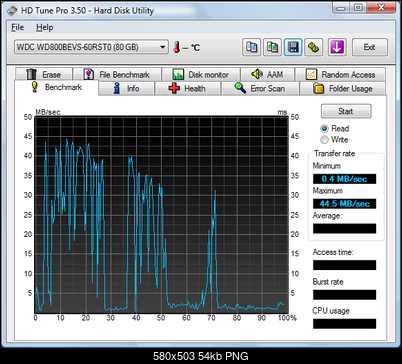Click the MB/sec axis label
The image size is (402, 364).
pyautogui.click(x=48, y=112)
